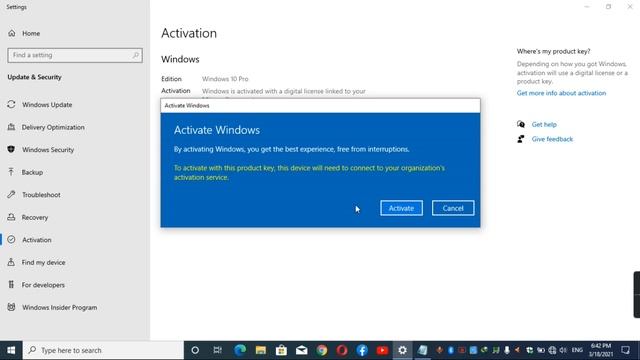The width and height of the screenshot is (640, 360).
Task: Click the microphone tray icon
Action: click(507, 350)
